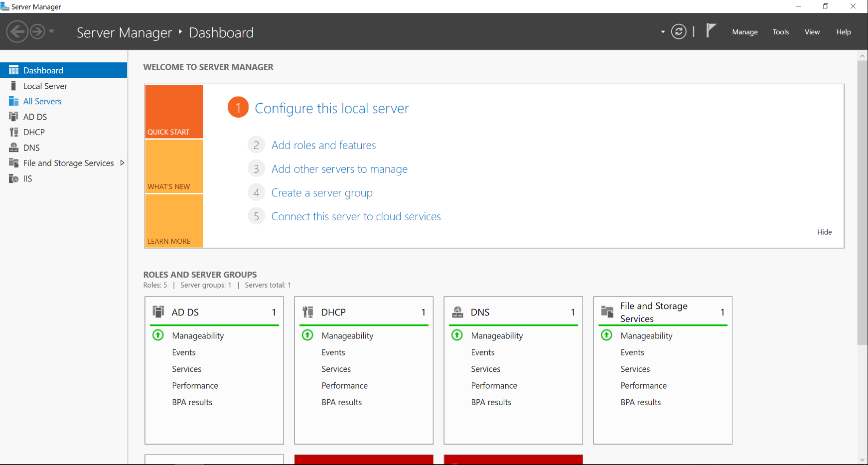
Task: Click Add other servers to manage
Action: pyautogui.click(x=339, y=169)
